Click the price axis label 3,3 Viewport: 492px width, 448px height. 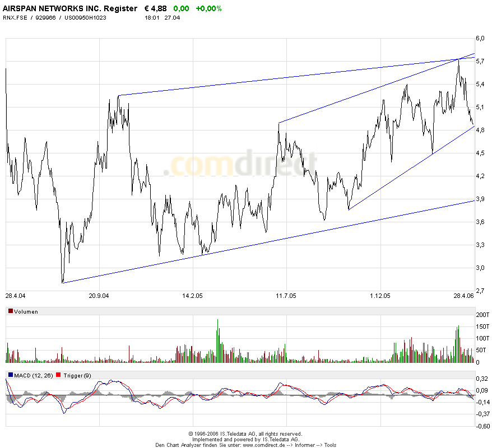(480, 245)
